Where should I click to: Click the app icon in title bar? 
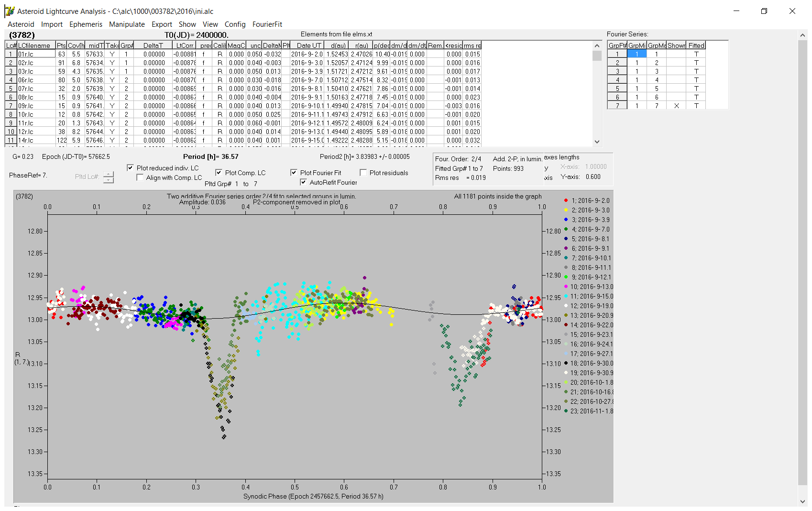10,11
